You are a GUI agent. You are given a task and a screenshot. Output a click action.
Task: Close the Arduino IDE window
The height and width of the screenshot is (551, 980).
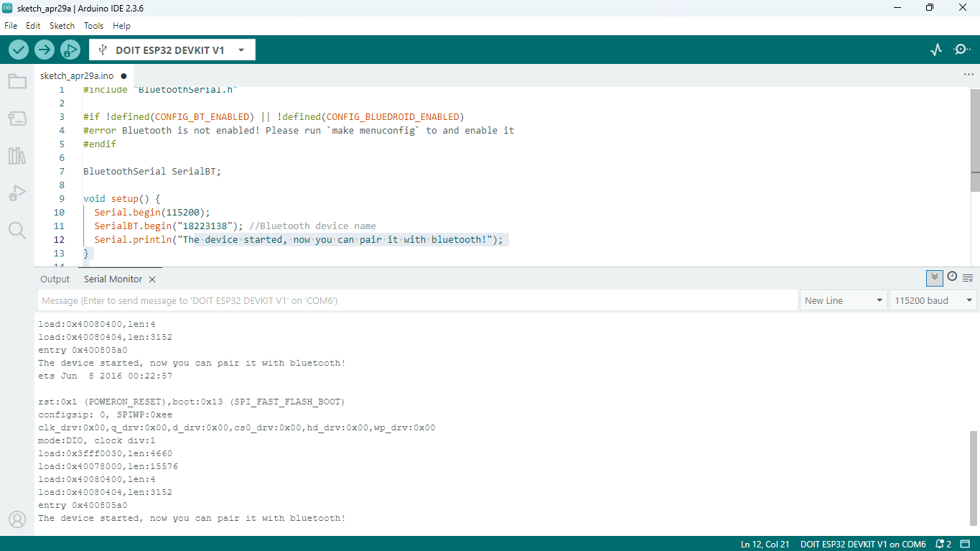[963, 8]
